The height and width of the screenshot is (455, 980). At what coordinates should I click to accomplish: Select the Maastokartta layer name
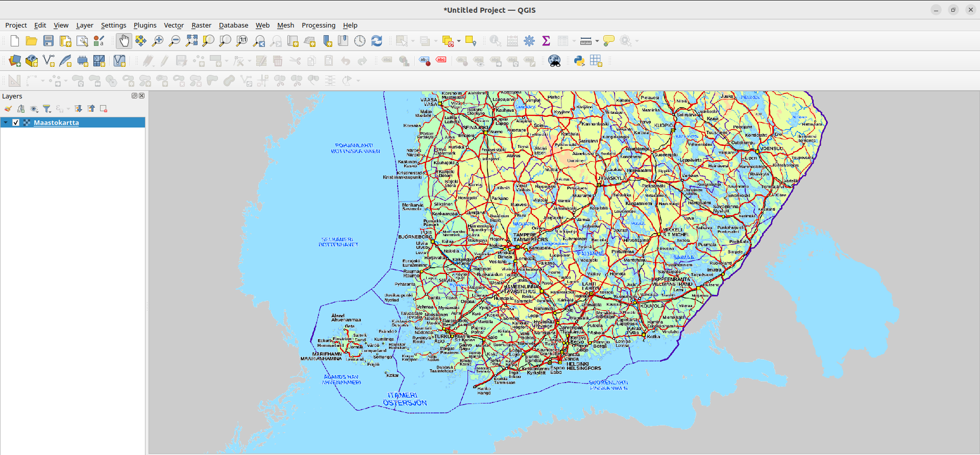point(56,122)
